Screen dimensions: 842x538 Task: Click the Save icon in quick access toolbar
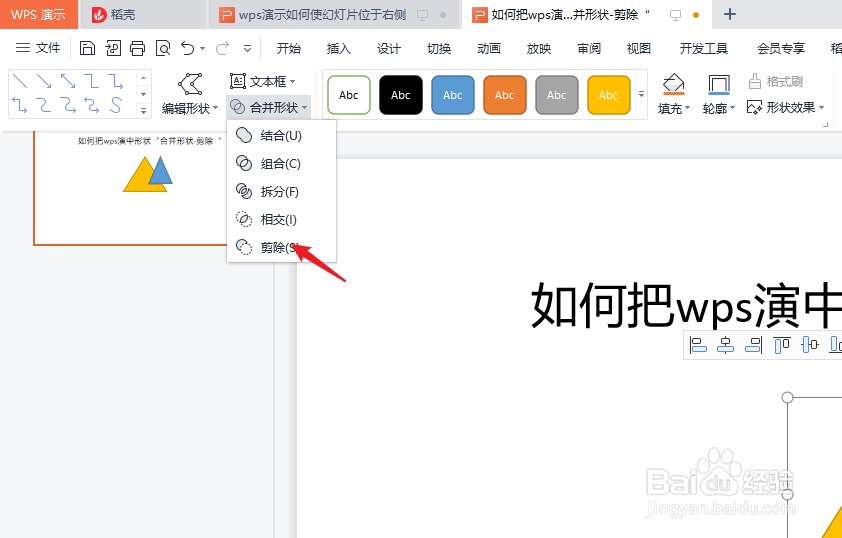coord(87,48)
